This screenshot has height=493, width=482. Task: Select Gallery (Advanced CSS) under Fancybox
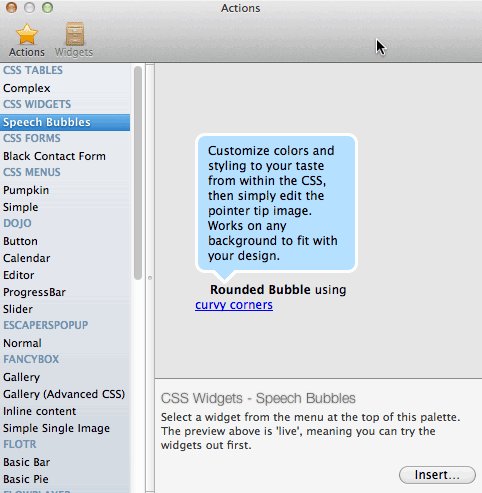click(65, 394)
